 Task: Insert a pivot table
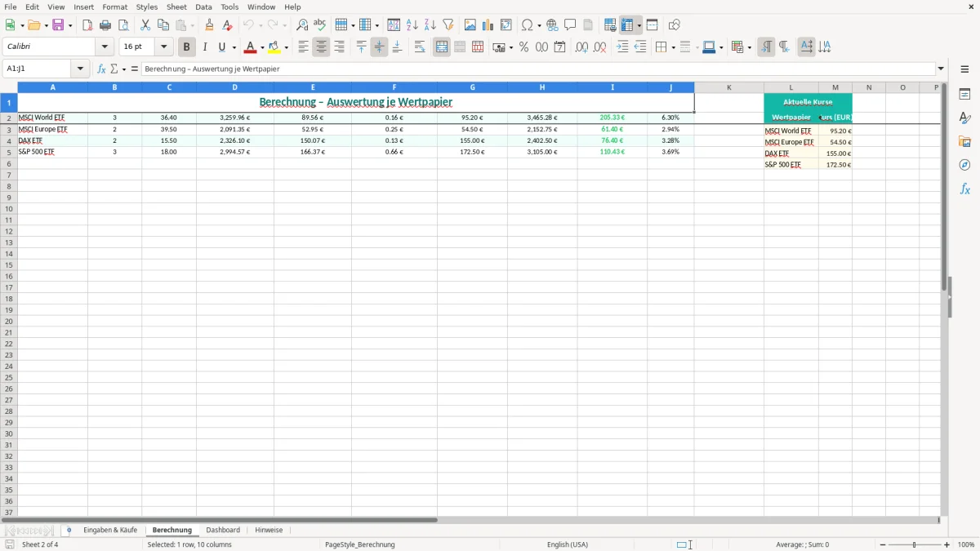tap(506, 25)
